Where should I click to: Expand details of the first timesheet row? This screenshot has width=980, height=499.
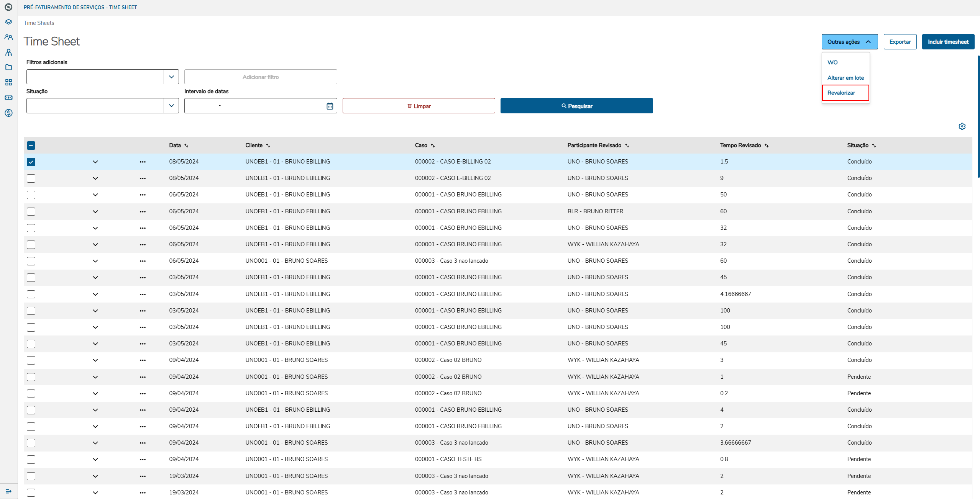[95, 162]
